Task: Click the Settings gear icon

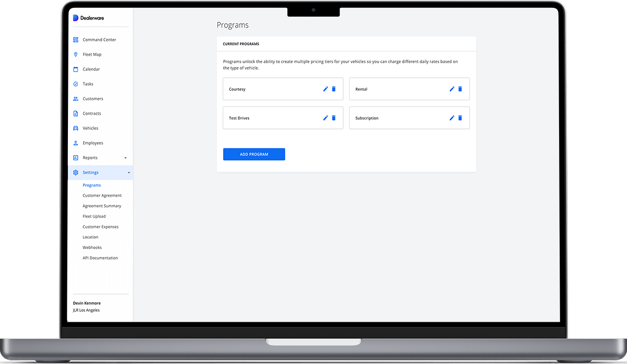Action: point(76,172)
